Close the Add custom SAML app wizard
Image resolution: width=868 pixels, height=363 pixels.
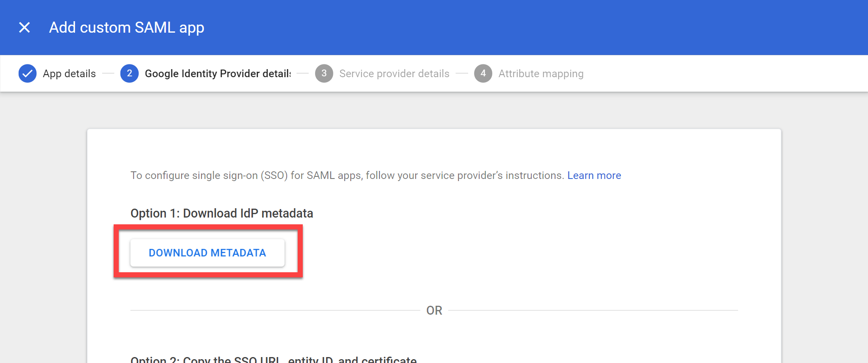25,28
